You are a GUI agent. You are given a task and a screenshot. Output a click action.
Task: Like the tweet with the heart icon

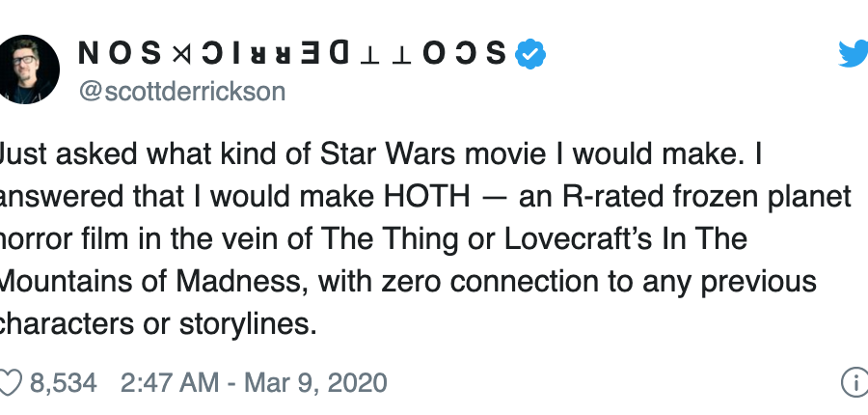(x=11, y=383)
